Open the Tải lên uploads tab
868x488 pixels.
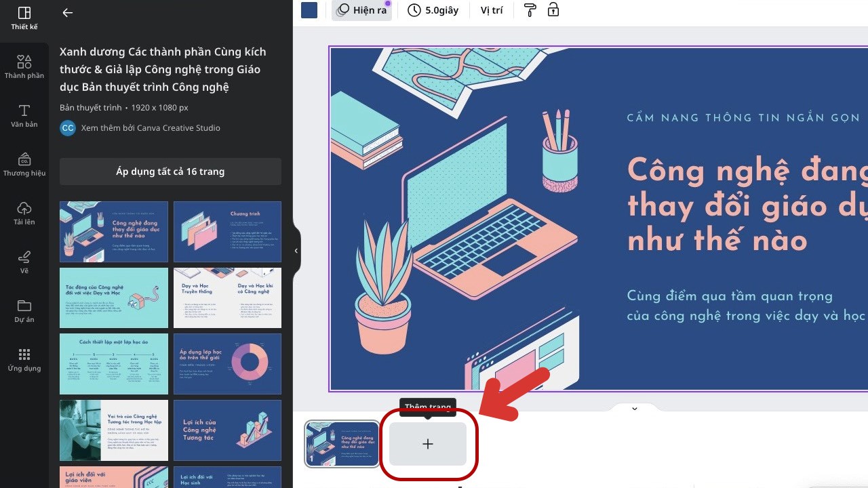tap(24, 213)
